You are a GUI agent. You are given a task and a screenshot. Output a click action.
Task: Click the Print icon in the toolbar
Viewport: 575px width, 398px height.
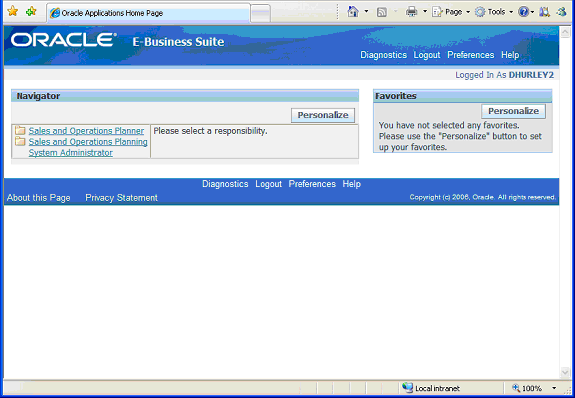coord(411,12)
